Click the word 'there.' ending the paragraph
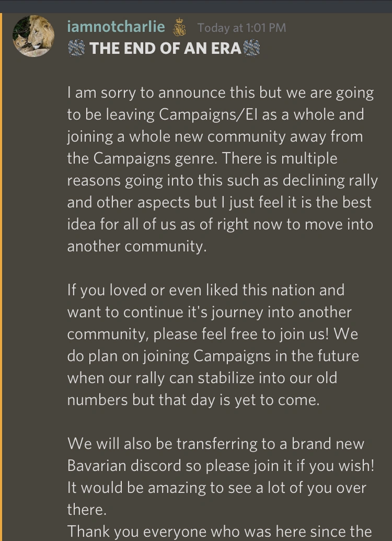Viewport: 392px width, 541px height. pyautogui.click(x=86, y=509)
